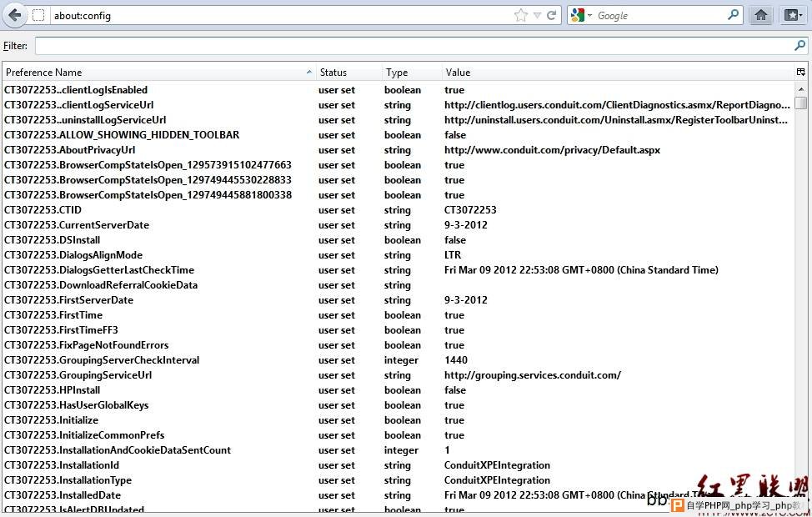Click the vertical scrollbar thumb
The width and height of the screenshot is (812, 517).
(x=800, y=103)
